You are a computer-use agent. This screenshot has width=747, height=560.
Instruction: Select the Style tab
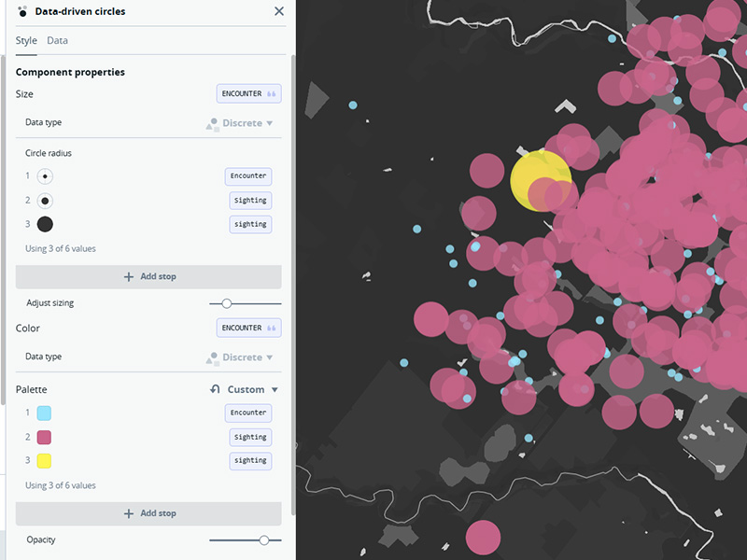[26, 40]
